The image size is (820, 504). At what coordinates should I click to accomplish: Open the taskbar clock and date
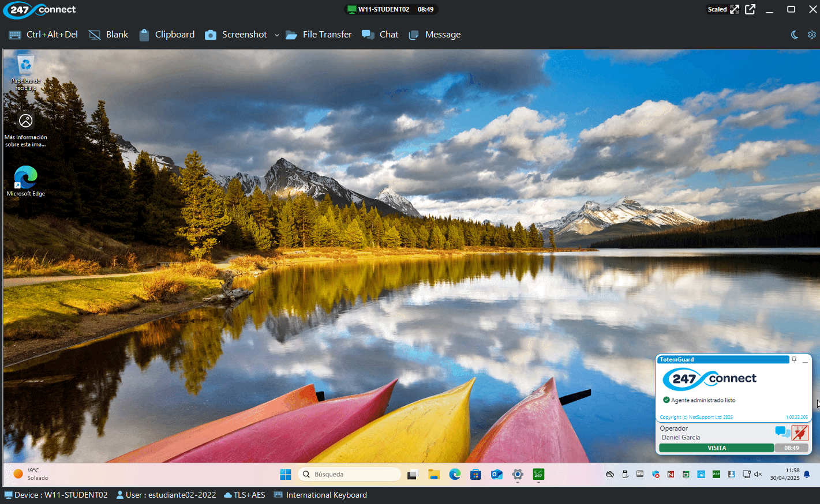click(784, 474)
